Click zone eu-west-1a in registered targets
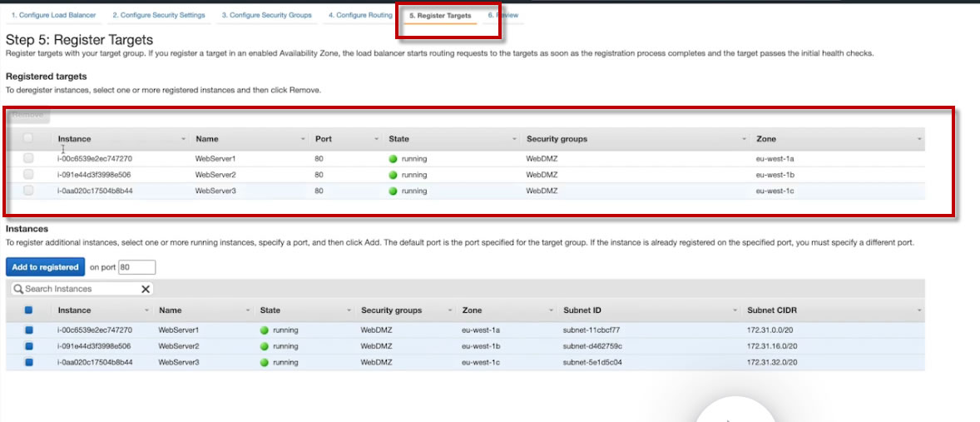This screenshot has width=980, height=422. [x=775, y=159]
